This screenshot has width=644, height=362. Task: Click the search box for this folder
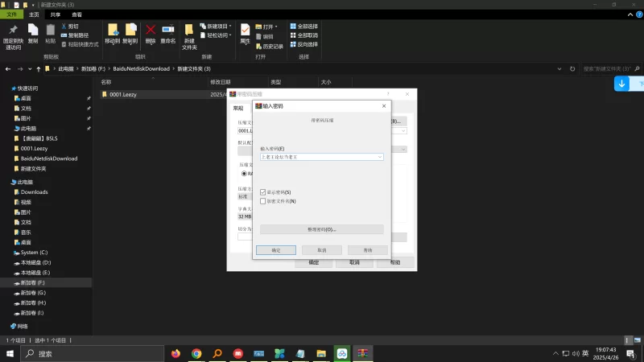pos(611,69)
